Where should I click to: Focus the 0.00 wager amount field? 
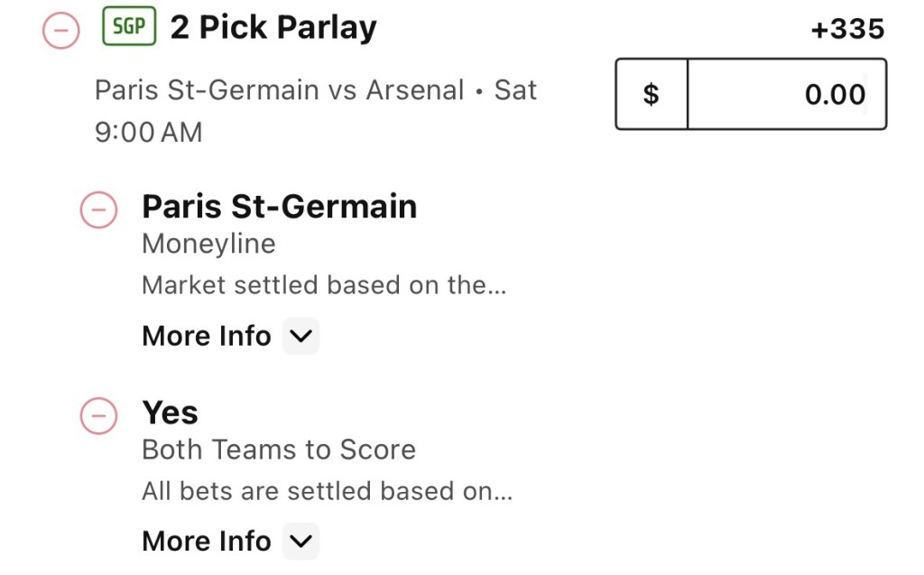click(x=787, y=95)
